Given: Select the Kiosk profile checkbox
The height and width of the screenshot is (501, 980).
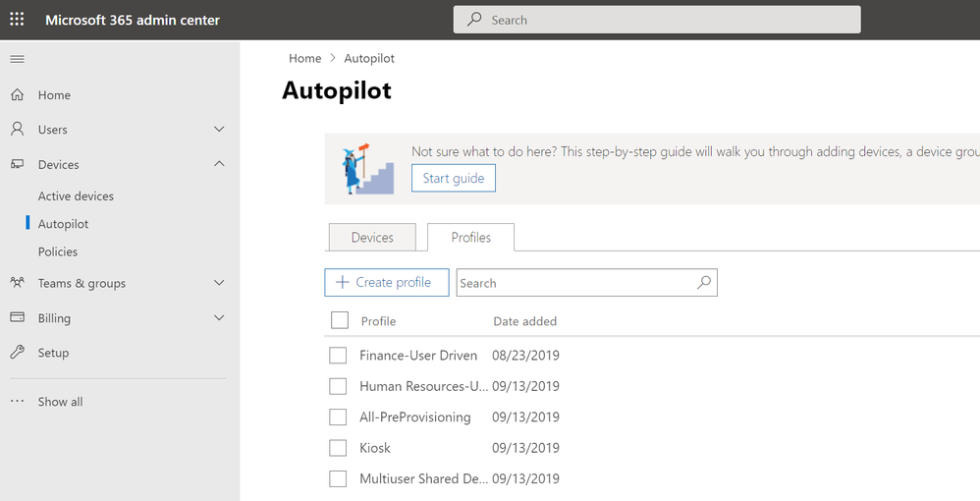Looking at the screenshot, I should [x=338, y=448].
